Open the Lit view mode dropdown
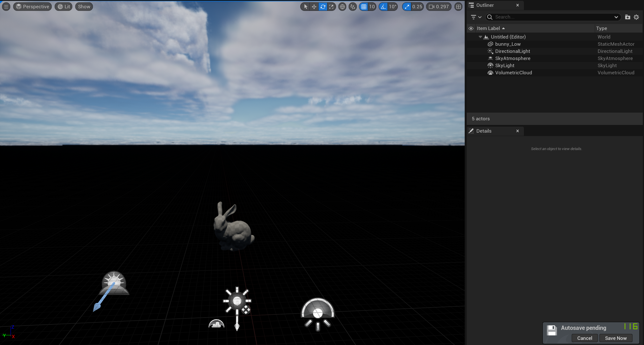644x345 pixels. pyautogui.click(x=63, y=7)
